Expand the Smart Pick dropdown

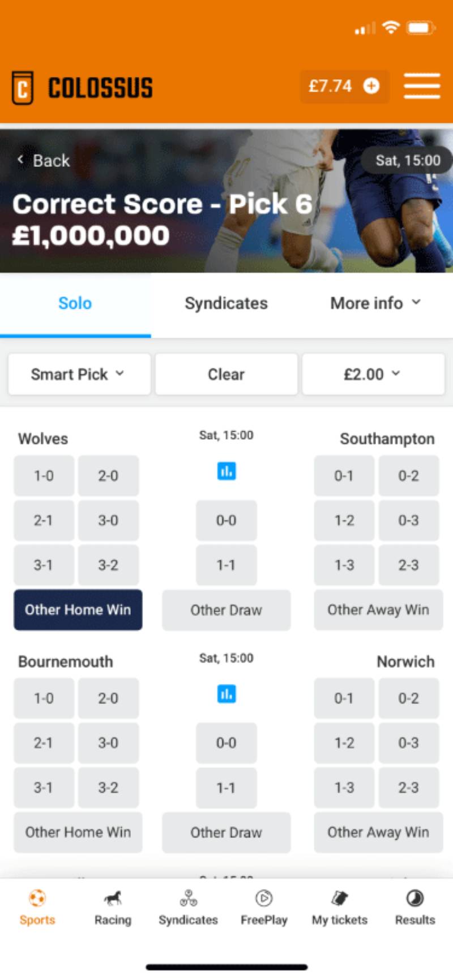[x=79, y=374]
